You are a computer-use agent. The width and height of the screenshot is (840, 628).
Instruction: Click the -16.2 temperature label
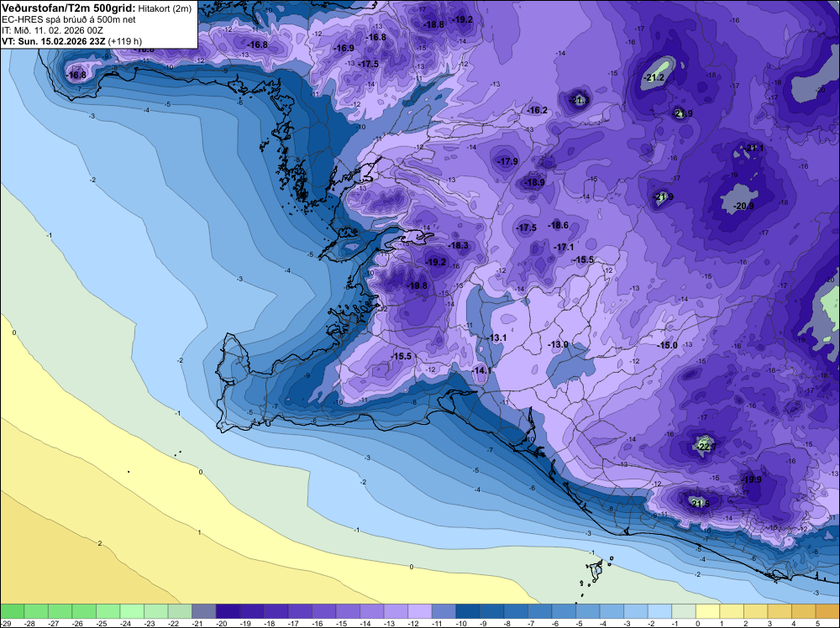tap(538, 110)
